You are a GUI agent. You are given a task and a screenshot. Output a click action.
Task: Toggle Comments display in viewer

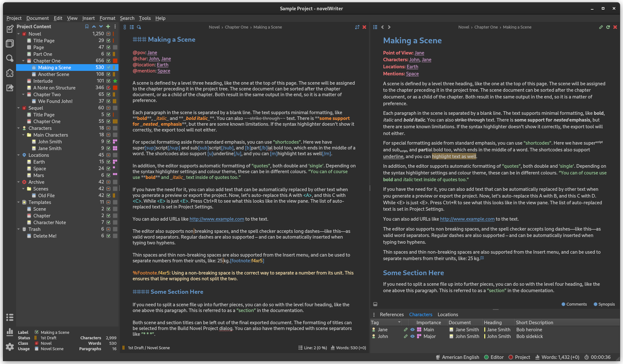point(574,304)
